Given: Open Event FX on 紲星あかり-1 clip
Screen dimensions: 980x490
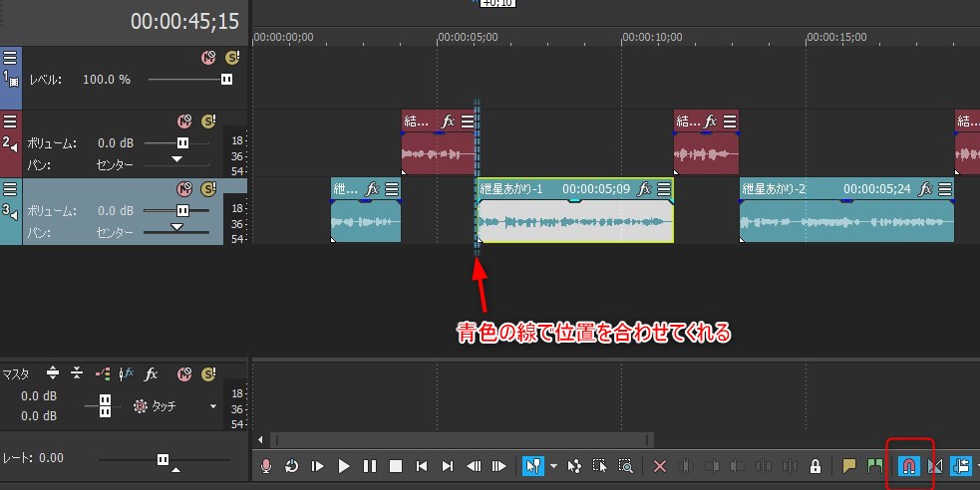Looking at the screenshot, I should coord(644,189).
